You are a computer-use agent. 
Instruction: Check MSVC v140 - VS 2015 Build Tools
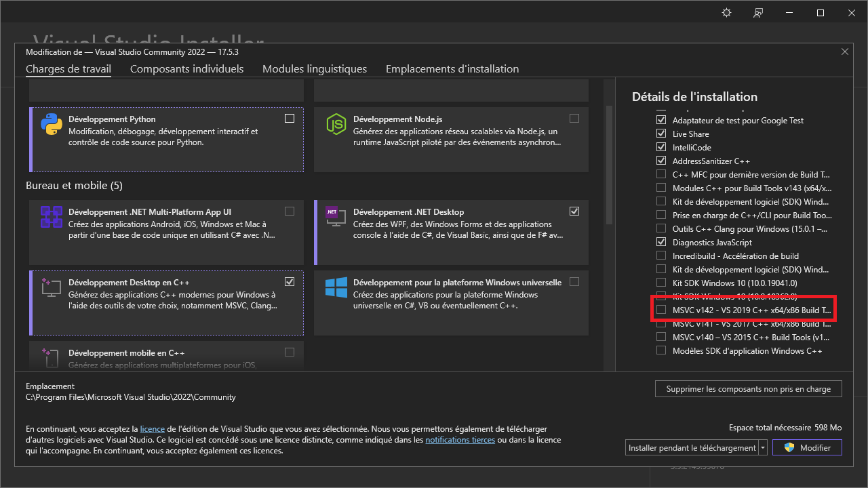pyautogui.click(x=661, y=337)
